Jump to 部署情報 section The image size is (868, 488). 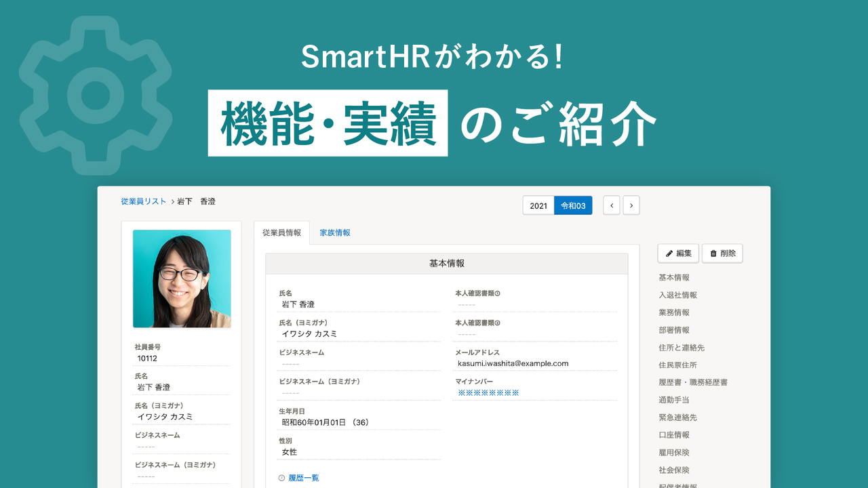pos(674,331)
